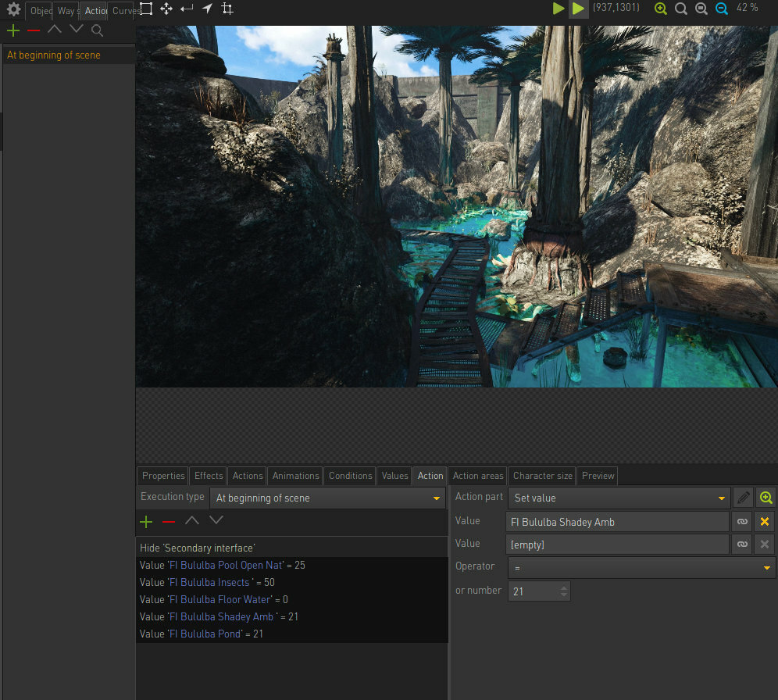
Task: Open Execution type dropdown
Action: pos(327,498)
